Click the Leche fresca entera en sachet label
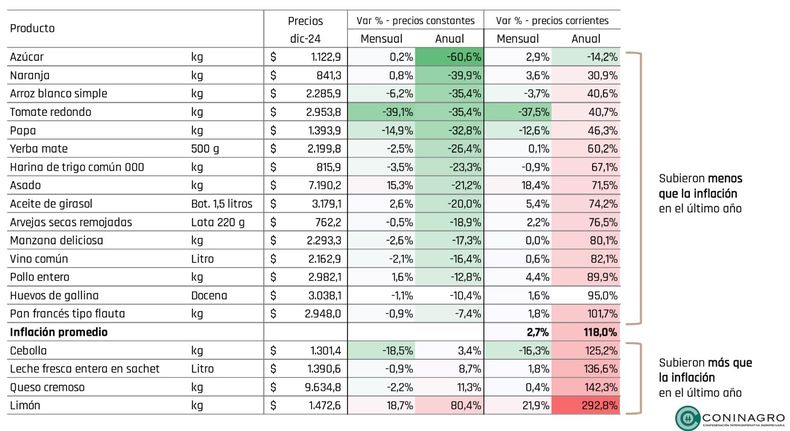Viewport: 790px width, 431px height. click(x=85, y=369)
